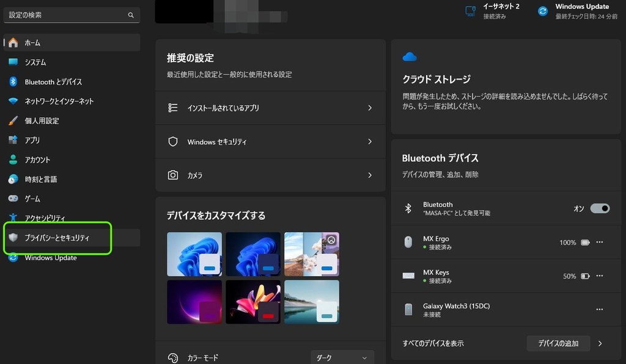Click the chevron on カメラ row
This screenshot has width=626, height=364.
[x=370, y=175]
